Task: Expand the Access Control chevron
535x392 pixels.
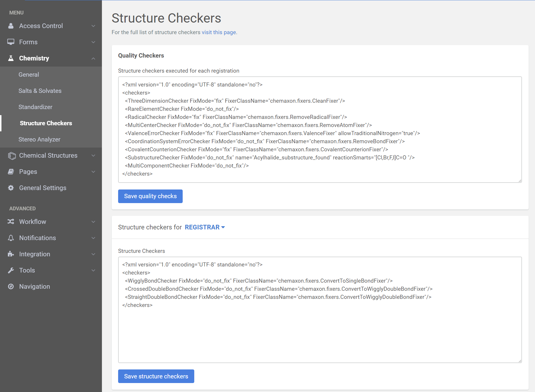Action: [93, 26]
